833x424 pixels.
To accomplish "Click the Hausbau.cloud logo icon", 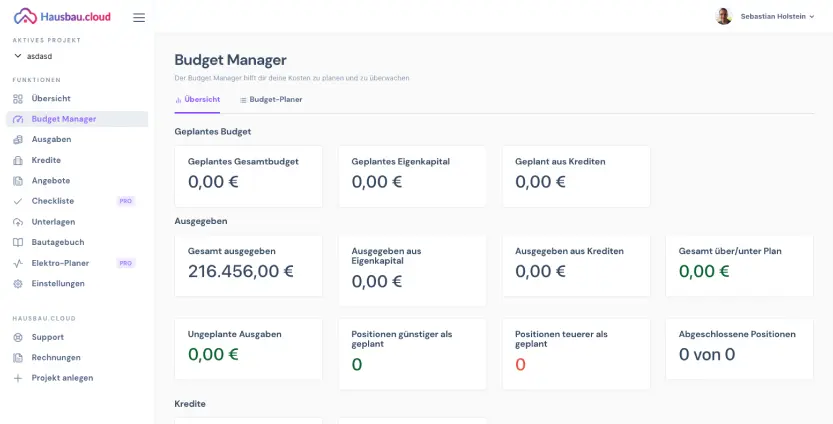I will pyautogui.click(x=25, y=16).
